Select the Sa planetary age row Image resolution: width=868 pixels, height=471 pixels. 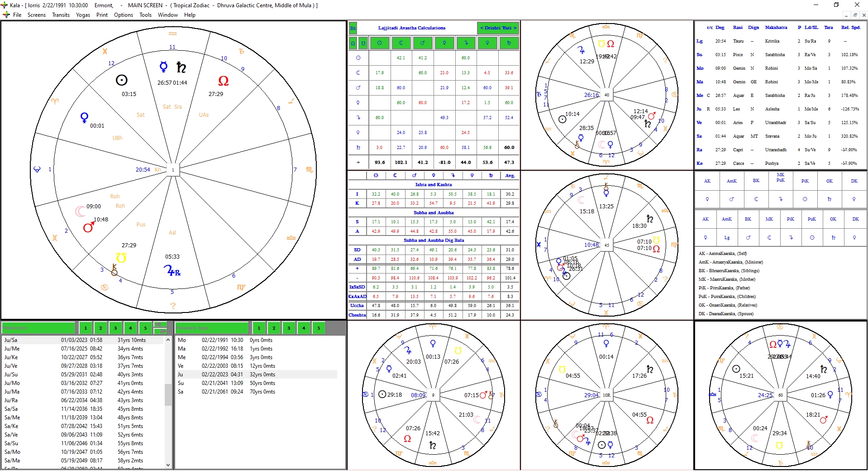coord(257,392)
